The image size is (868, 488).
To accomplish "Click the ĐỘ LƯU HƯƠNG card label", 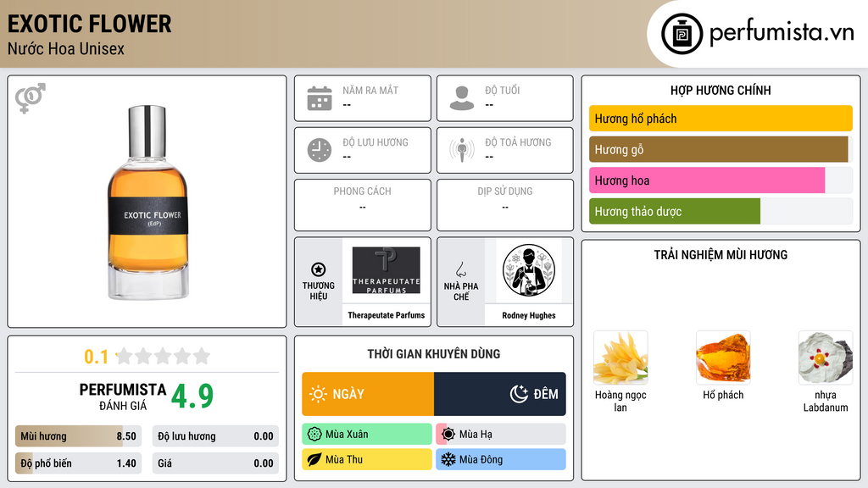I will click(x=376, y=142).
